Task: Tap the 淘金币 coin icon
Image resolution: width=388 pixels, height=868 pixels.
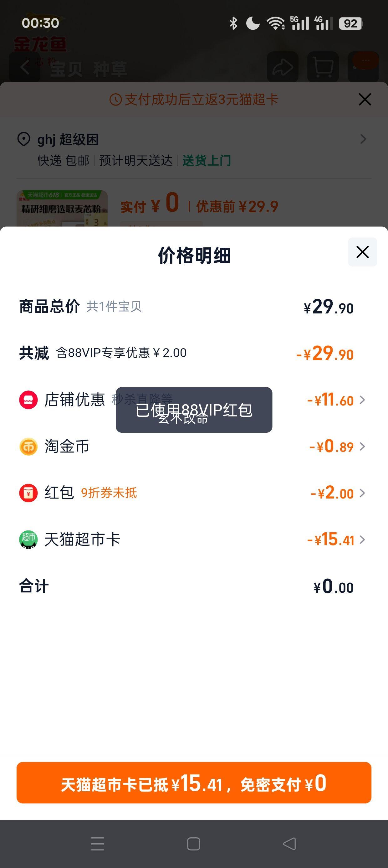Action: click(28, 447)
